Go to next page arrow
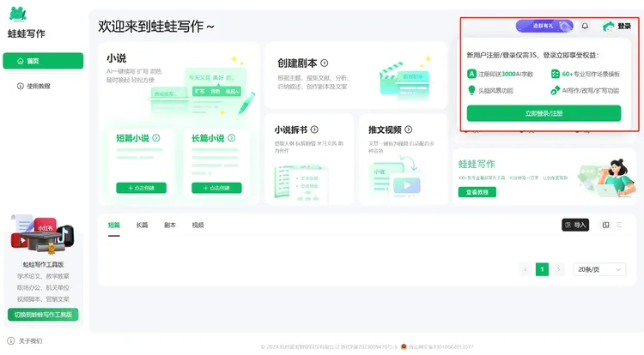644x355 pixels. [558, 269]
